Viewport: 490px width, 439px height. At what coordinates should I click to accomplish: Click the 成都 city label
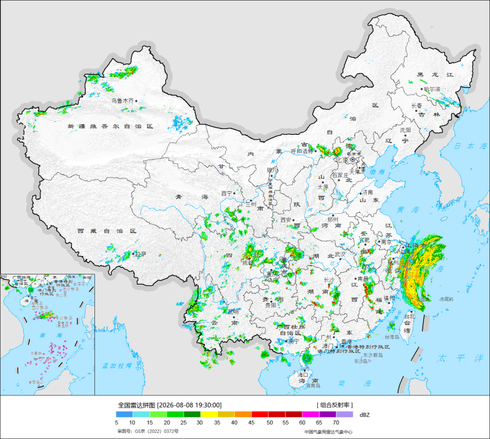247,263
